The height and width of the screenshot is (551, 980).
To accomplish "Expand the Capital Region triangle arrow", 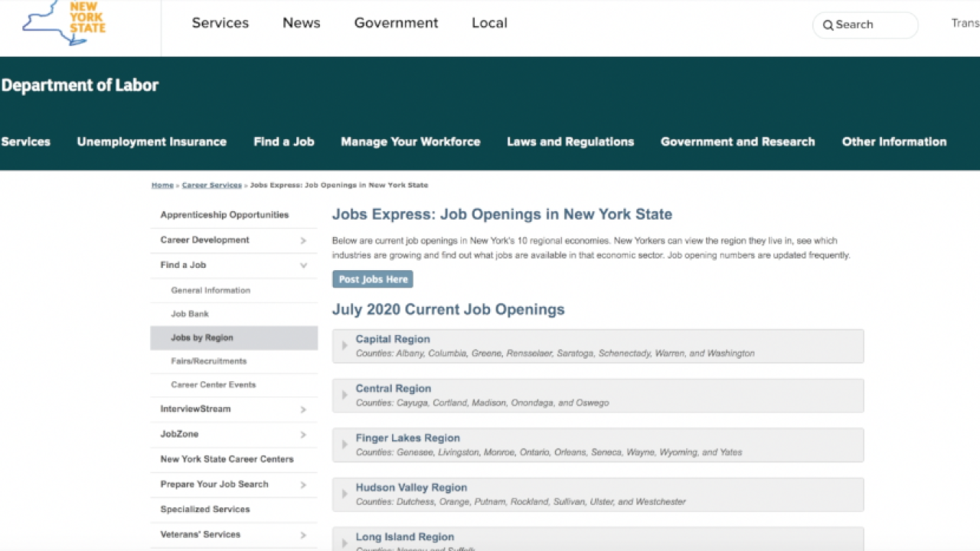I will (x=345, y=346).
